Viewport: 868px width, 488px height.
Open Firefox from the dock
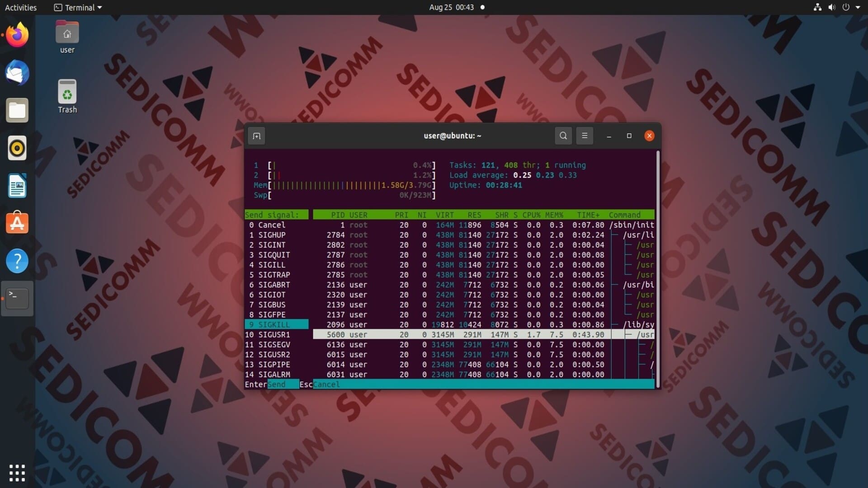pos(17,35)
